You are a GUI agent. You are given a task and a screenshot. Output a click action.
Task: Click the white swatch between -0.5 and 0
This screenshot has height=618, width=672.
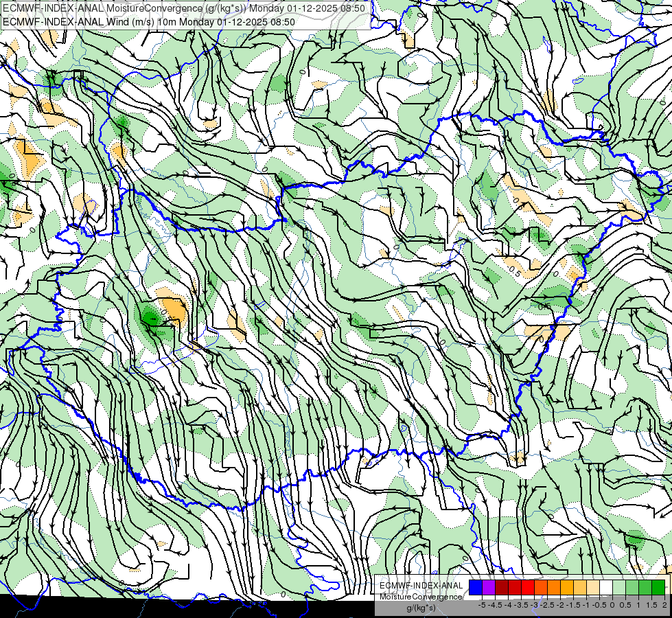(606, 587)
